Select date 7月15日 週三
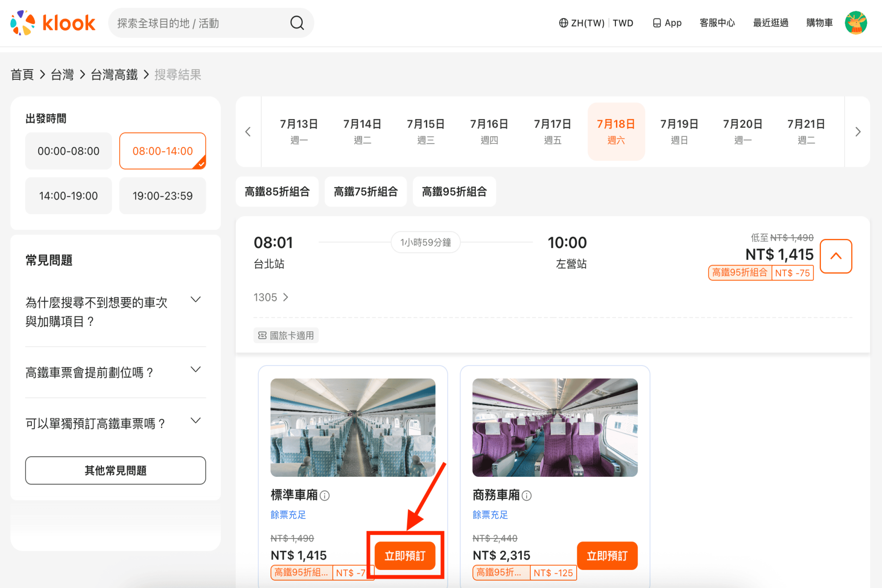882x588 pixels. click(x=426, y=132)
